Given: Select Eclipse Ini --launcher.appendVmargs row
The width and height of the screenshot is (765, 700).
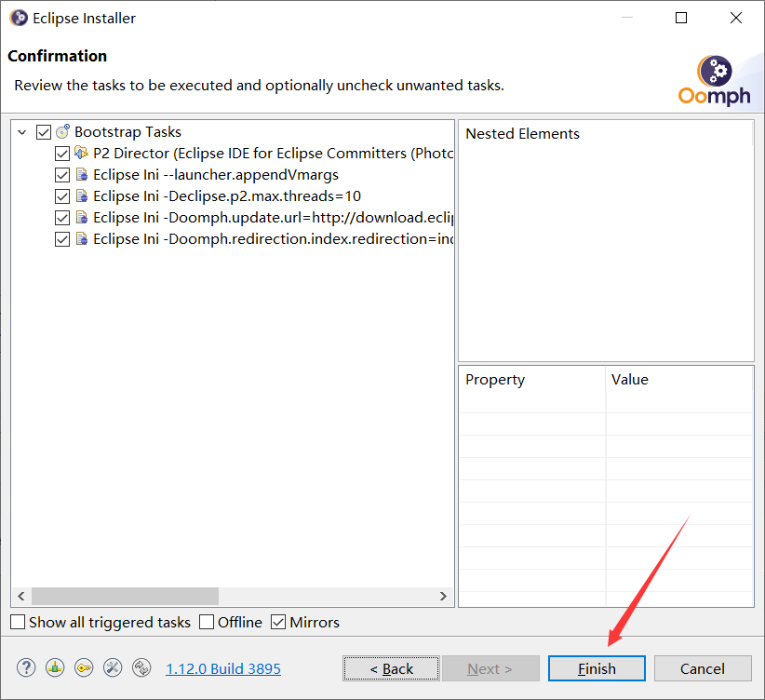Looking at the screenshot, I should tap(216, 175).
